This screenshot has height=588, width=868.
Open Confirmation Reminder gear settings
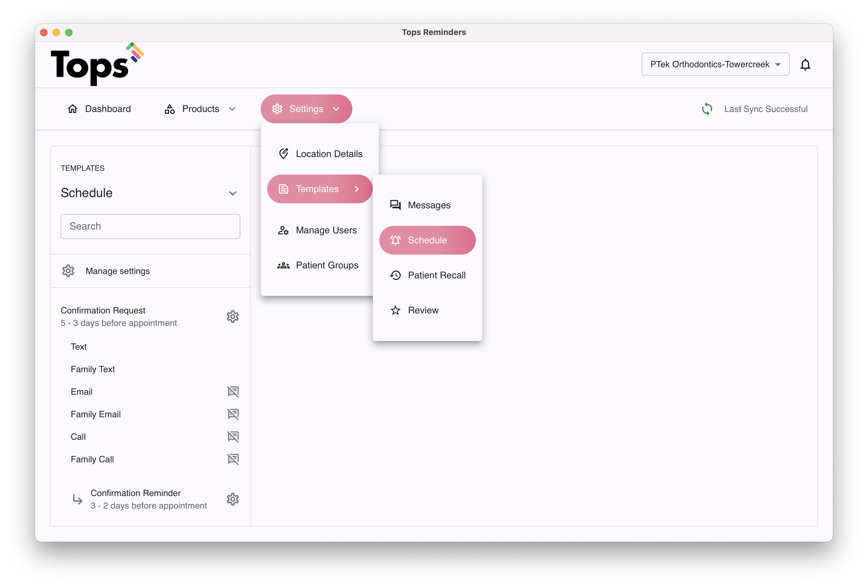232,499
